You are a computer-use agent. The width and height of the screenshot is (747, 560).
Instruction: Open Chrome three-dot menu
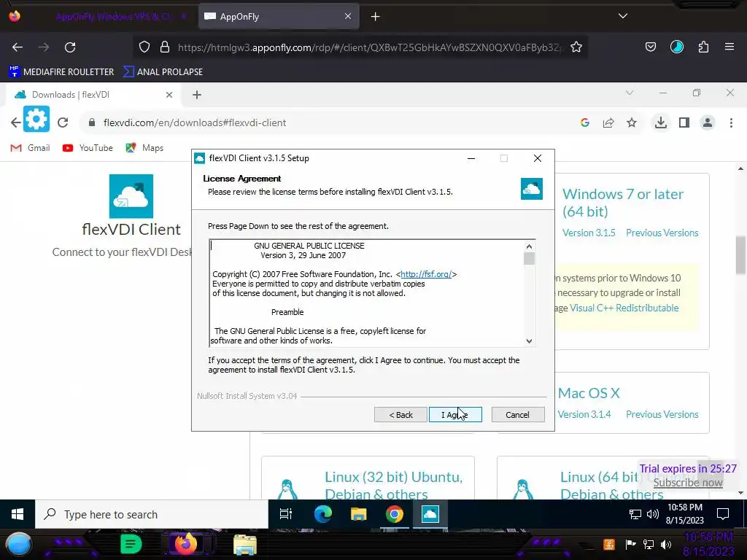point(731,122)
